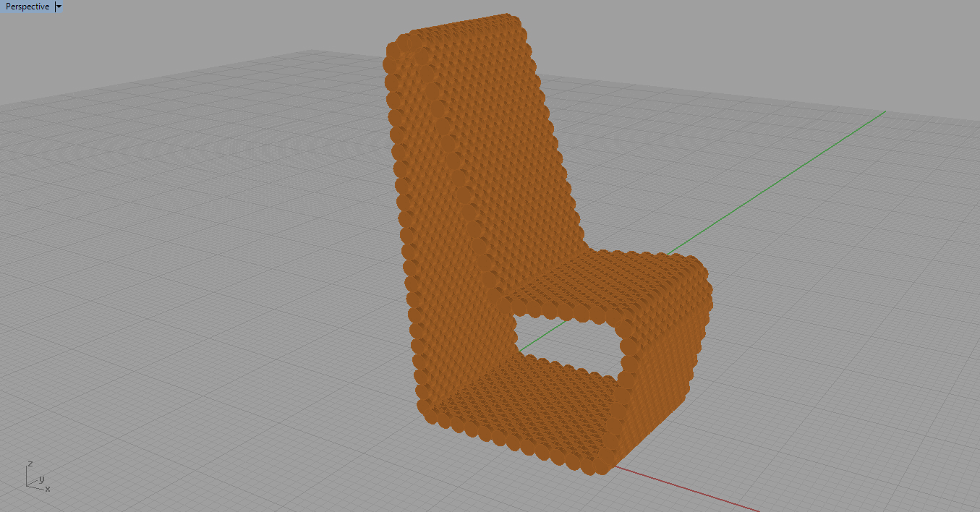
Task: Click empty grid right of the chair
Action: [832, 325]
